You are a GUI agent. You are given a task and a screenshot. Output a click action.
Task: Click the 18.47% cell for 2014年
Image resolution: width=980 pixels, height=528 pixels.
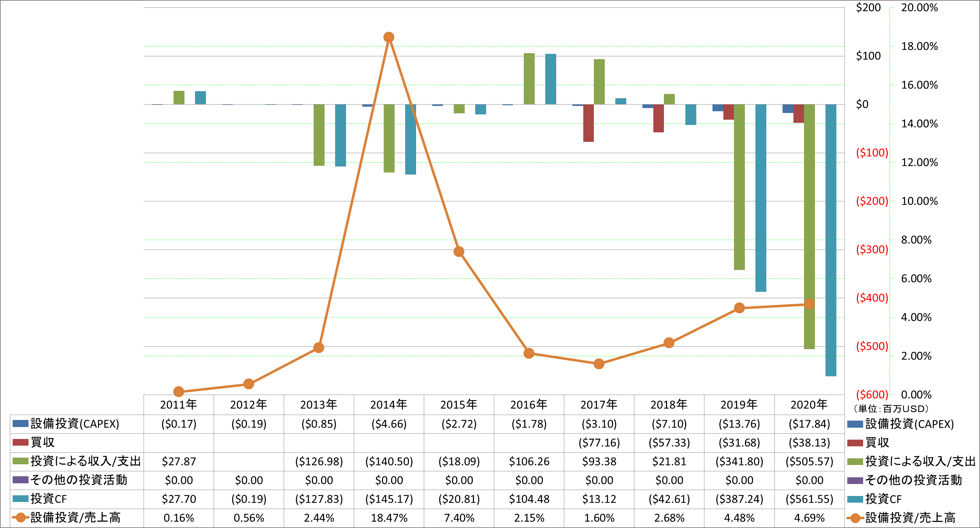point(389,518)
